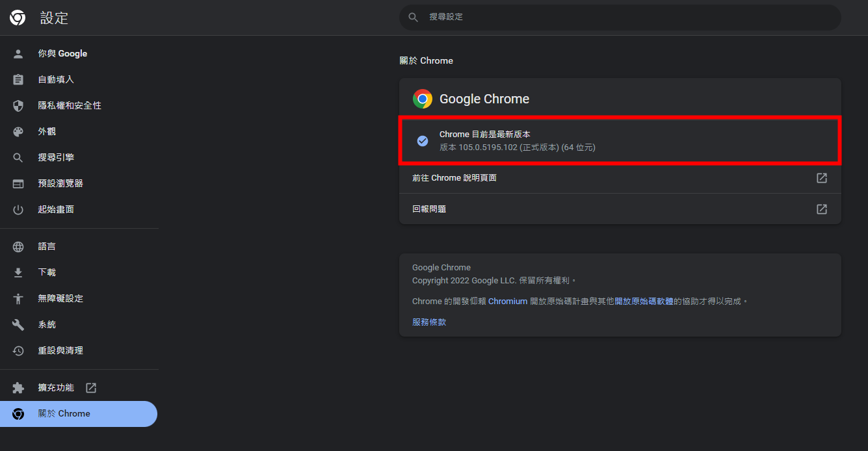Open 語言 settings
This screenshot has width=868, height=451.
pos(79,247)
